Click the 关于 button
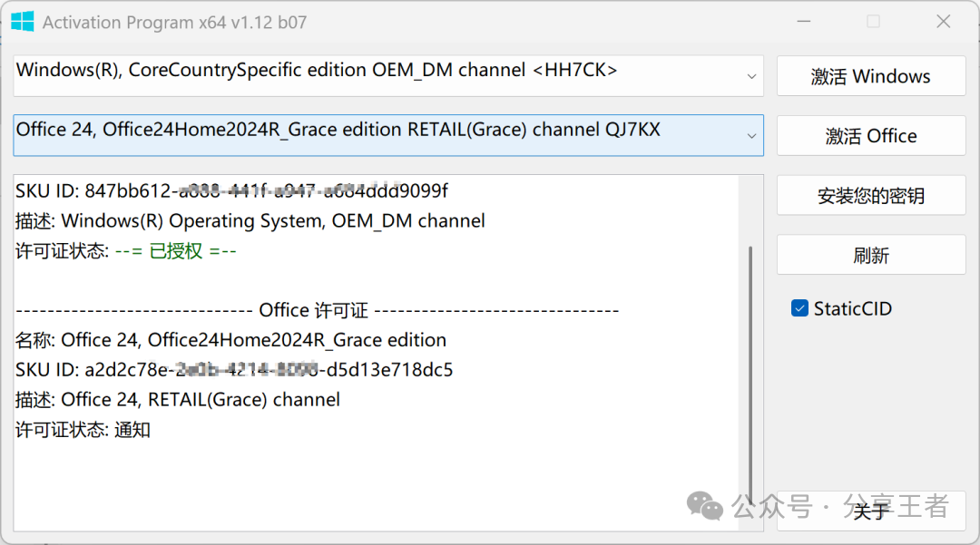 [x=870, y=511]
